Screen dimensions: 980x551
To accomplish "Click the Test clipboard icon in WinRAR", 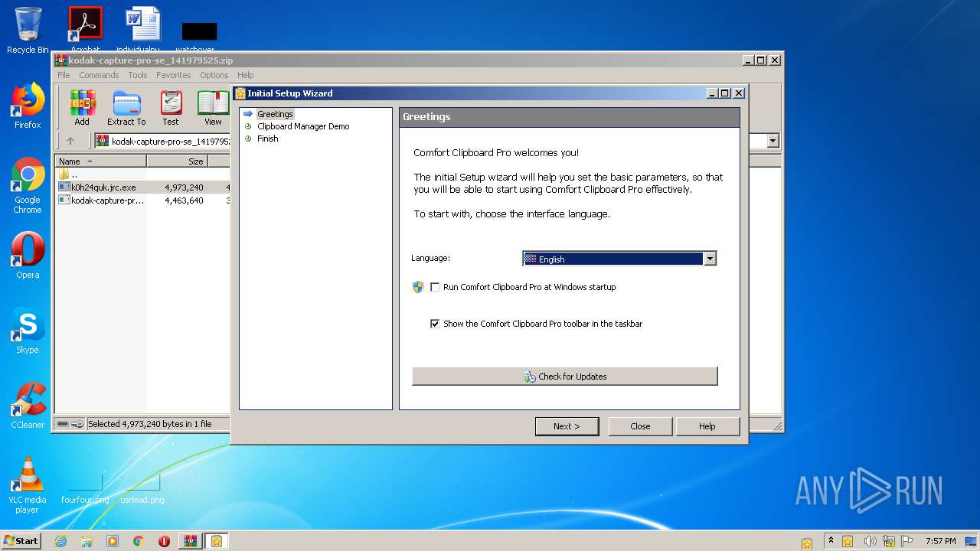I will tap(171, 108).
